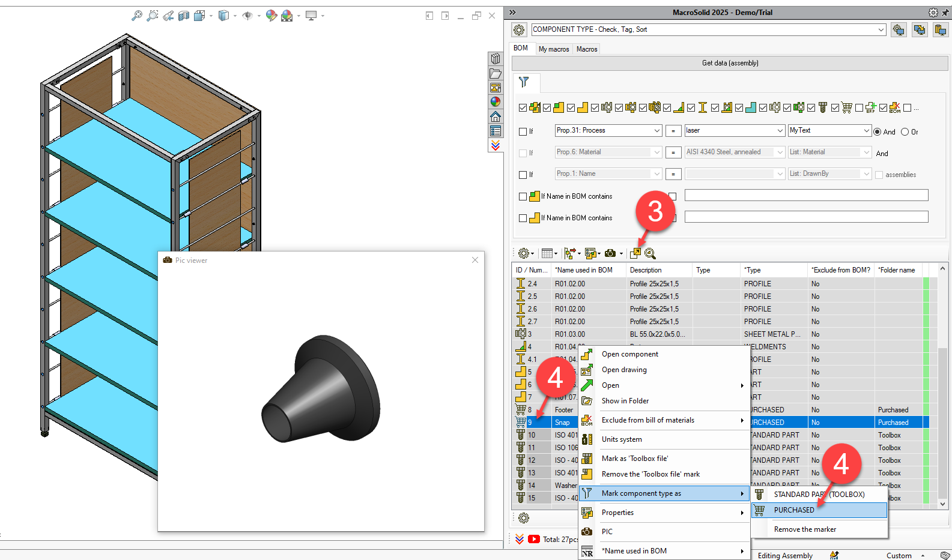The height and width of the screenshot is (560, 952).
Task: Close the Pic viewer window
Action: click(x=475, y=260)
